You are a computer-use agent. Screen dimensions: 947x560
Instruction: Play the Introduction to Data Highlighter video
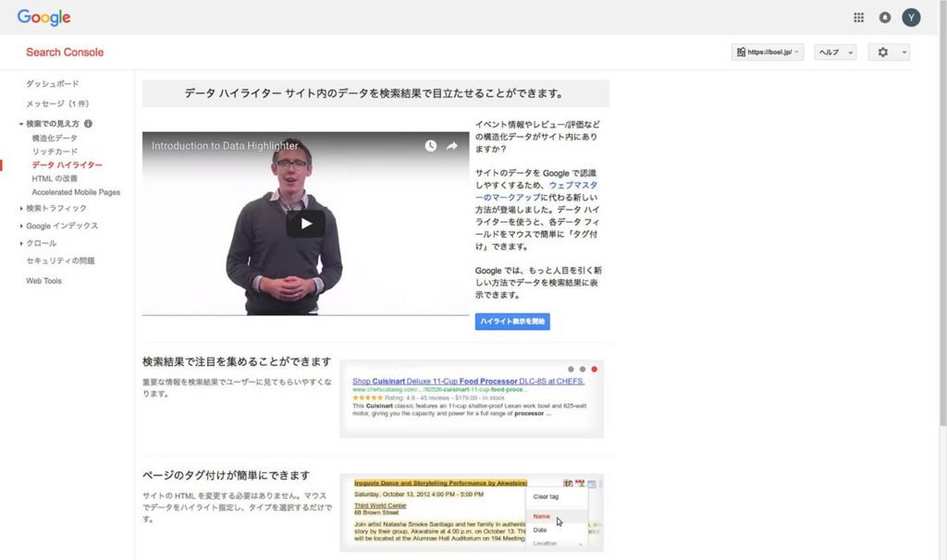[x=305, y=224]
